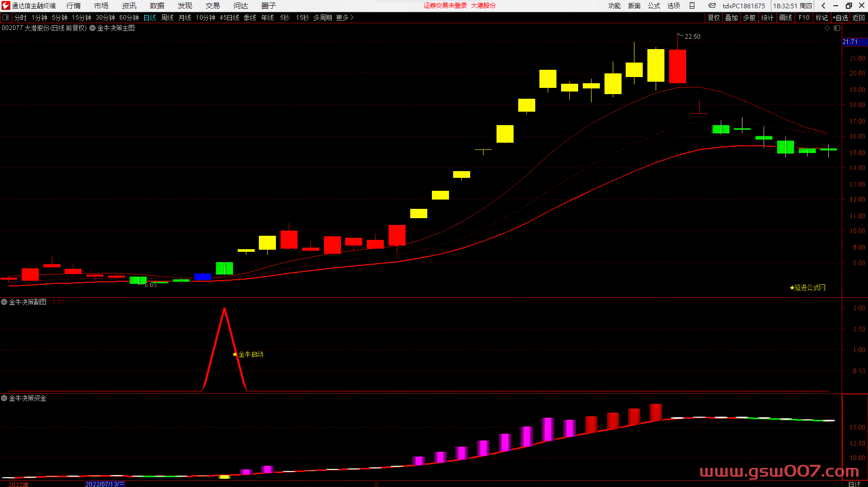Screen dimensions: 868x487
Task: Open the 发现 menu
Action: 185,6
